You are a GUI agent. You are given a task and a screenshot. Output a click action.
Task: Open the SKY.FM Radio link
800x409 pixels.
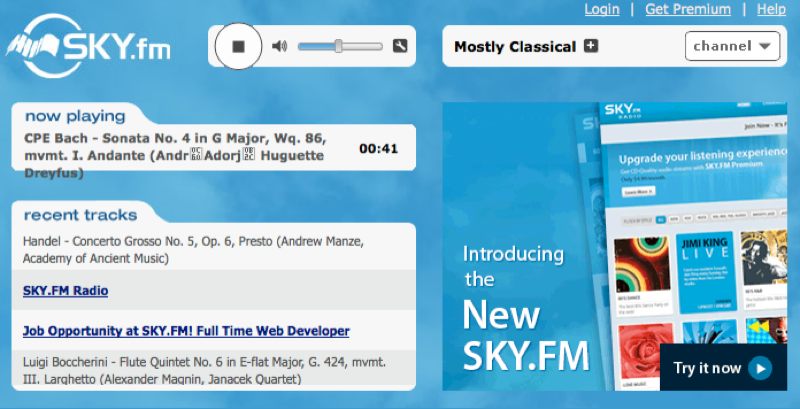(x=65, y=291)
